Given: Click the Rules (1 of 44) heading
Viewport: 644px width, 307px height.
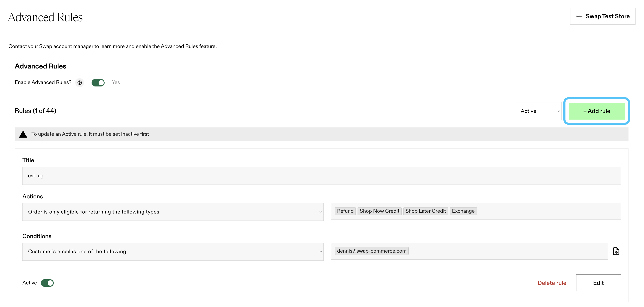Looking at the screenshot, I should pos(36,111).
